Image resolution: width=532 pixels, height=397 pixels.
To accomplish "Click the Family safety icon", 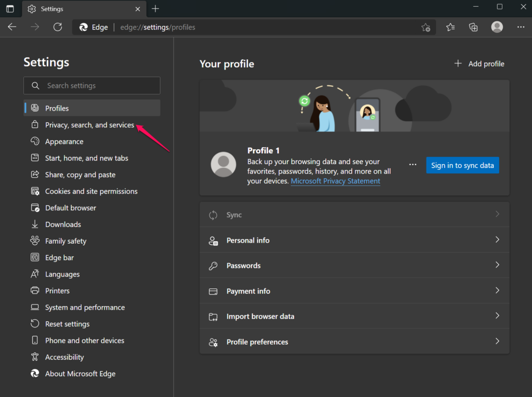I will [x=35, y=241].
